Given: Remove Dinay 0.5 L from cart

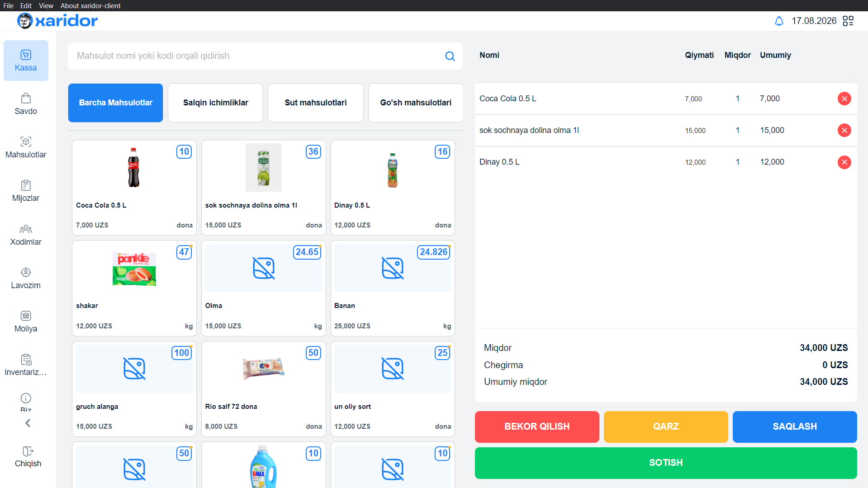Looking at the screenshot, I should [x=844, y=162].
